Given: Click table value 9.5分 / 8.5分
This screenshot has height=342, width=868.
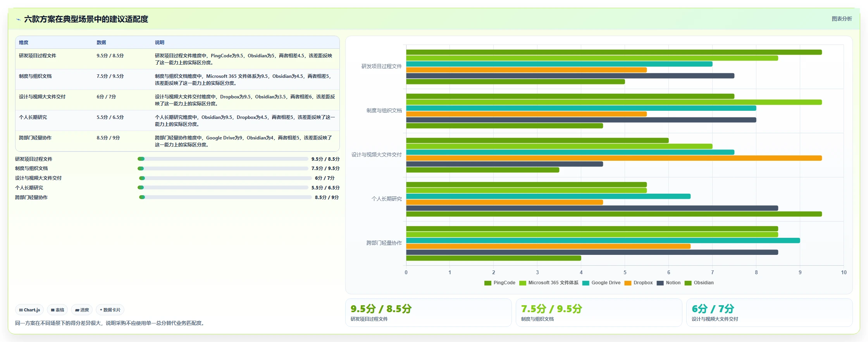Looking at the screenshot, I should point(110,56).
